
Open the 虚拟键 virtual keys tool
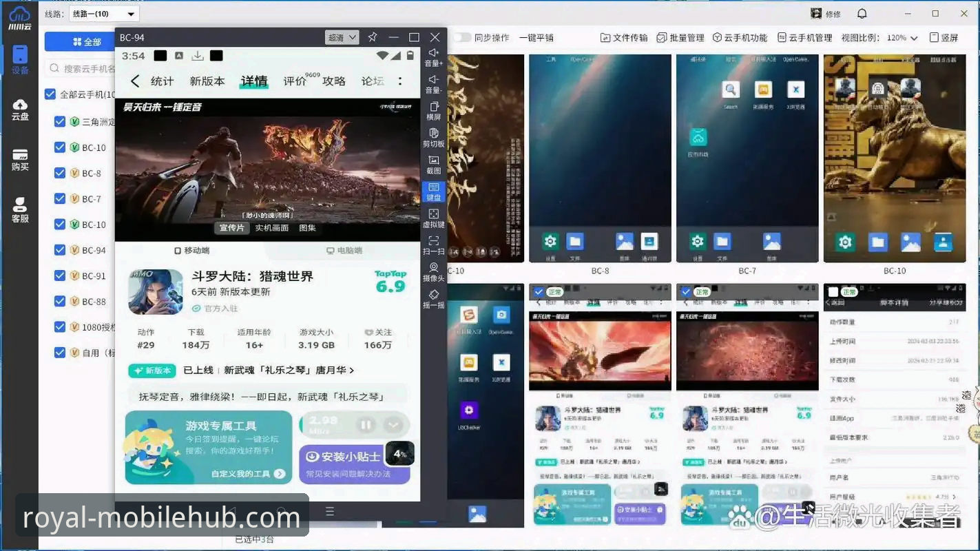pyautogui.click(x=434, y=218)
